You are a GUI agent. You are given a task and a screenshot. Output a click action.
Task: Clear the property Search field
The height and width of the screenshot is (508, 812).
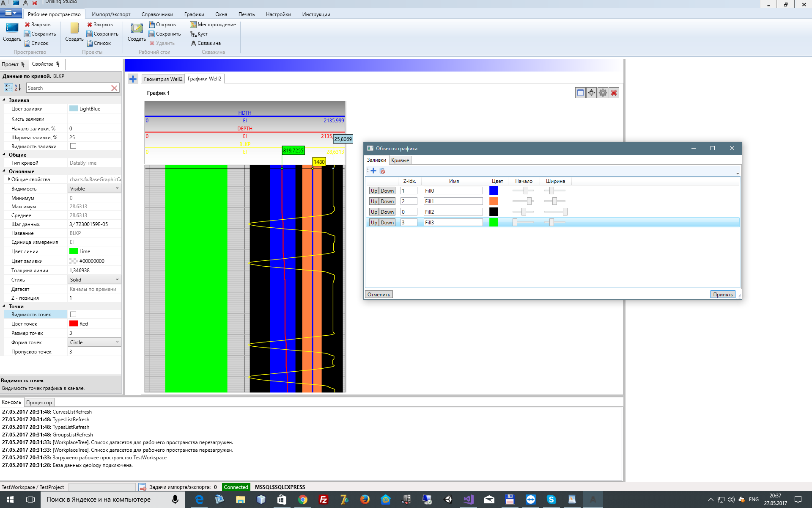(114, 88)
